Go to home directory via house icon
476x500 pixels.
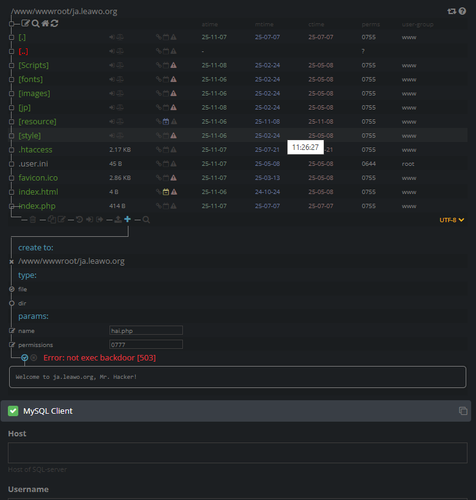45,23
